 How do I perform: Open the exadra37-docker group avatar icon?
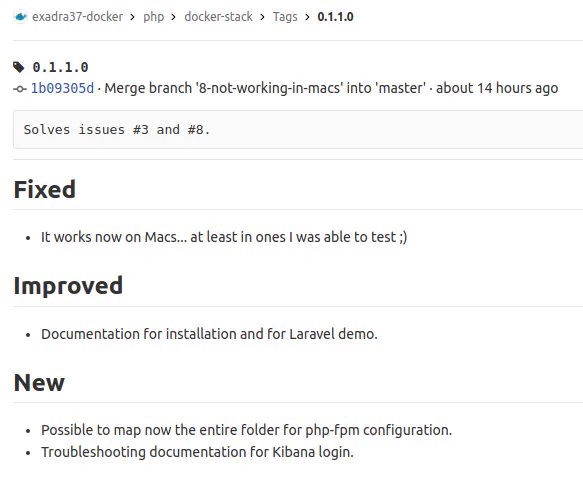[20, 17]
